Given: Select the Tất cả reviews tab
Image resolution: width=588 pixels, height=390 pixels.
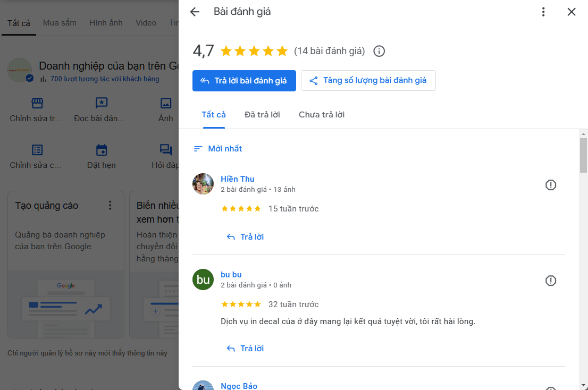Looking at the screenshot, I should tap(214, 115).
